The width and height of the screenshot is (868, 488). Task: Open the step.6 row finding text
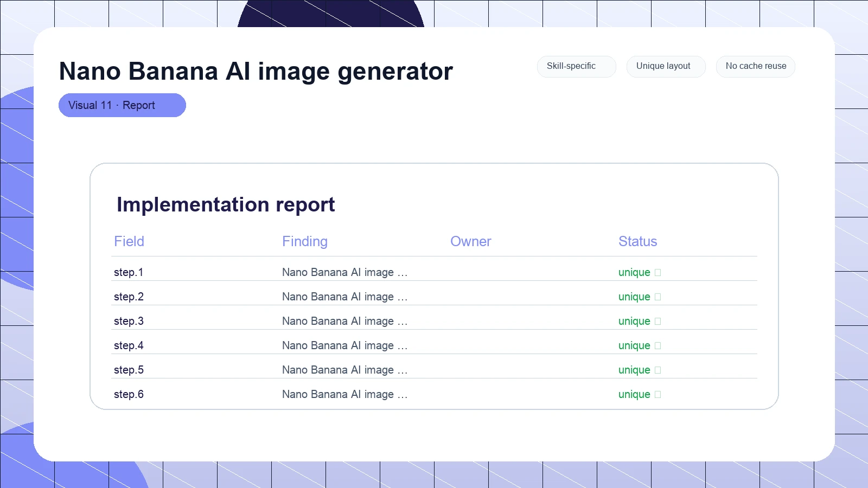point(344,394)
